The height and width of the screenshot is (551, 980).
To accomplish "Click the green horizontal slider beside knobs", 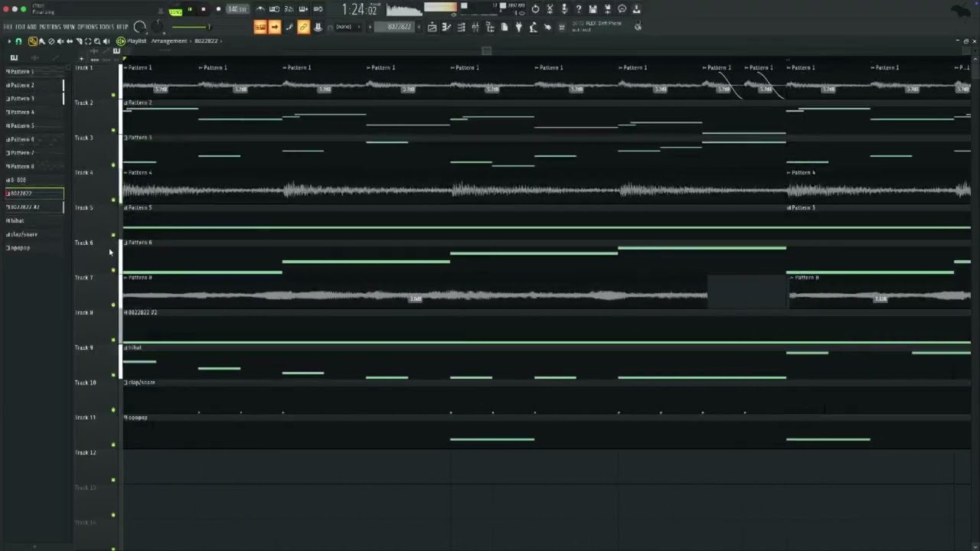I will [x=191, y=27].
